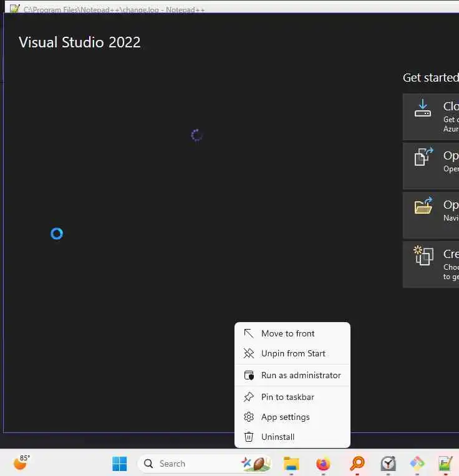Open the colorful diamond app in taskbar
Image resolution: width=459 pixels, height=476 pixels.
(x=417, y=464)
